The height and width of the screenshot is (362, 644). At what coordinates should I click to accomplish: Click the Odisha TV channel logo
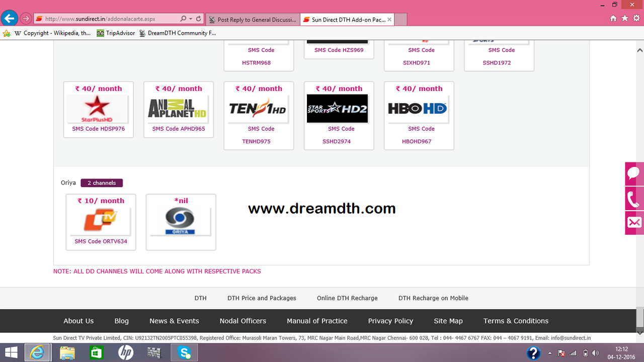[x=100, y=221]
